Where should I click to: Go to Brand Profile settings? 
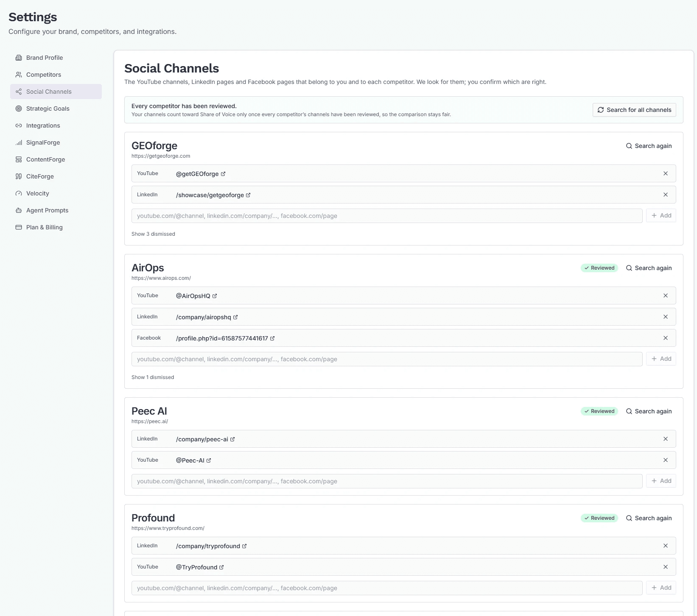[x=56, y=58]
